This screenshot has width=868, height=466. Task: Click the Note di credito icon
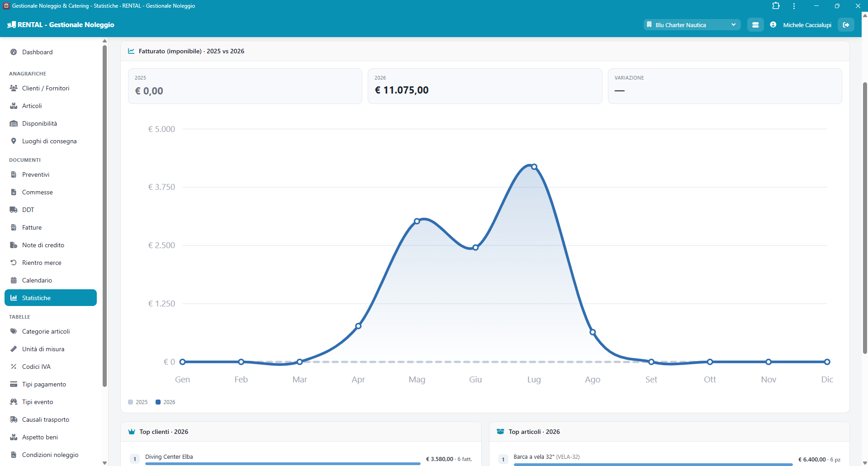point(14,245)
